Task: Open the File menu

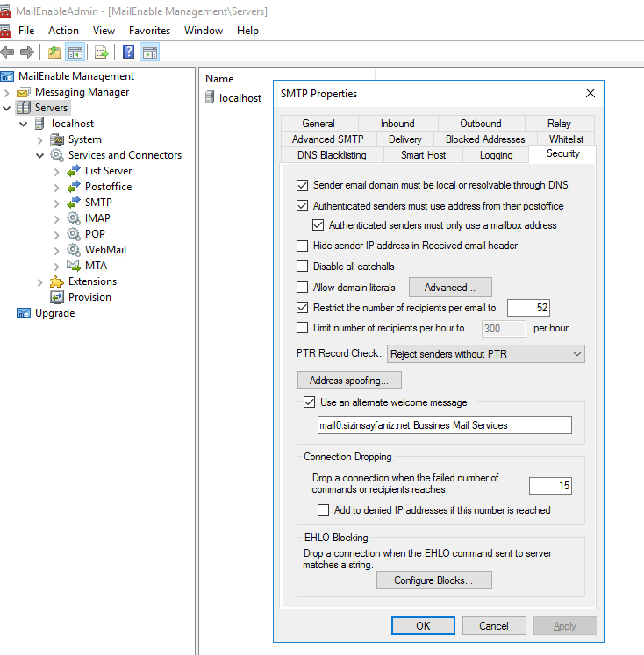Action: (x=26, y=31)
